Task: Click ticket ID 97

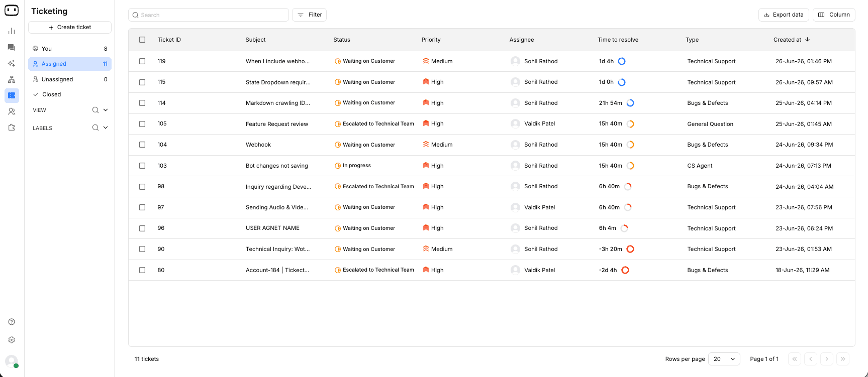Action: click(x=161, y=207)
